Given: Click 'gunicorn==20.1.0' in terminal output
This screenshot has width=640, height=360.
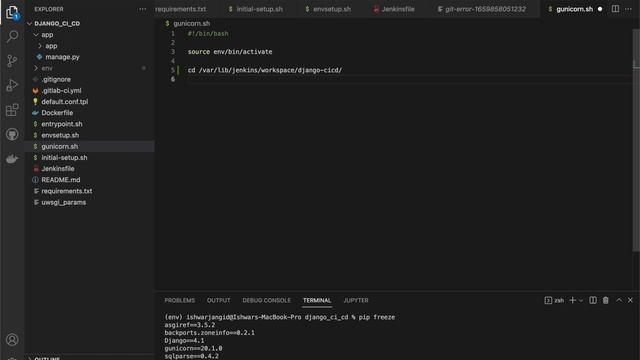Looking at the screenshot, I should [x=193, y=349].
